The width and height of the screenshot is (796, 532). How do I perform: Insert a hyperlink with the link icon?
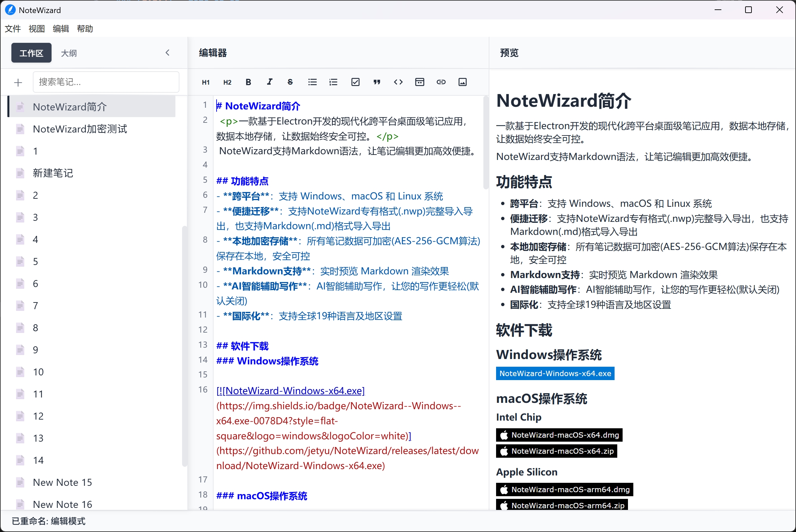coord(441,82)
